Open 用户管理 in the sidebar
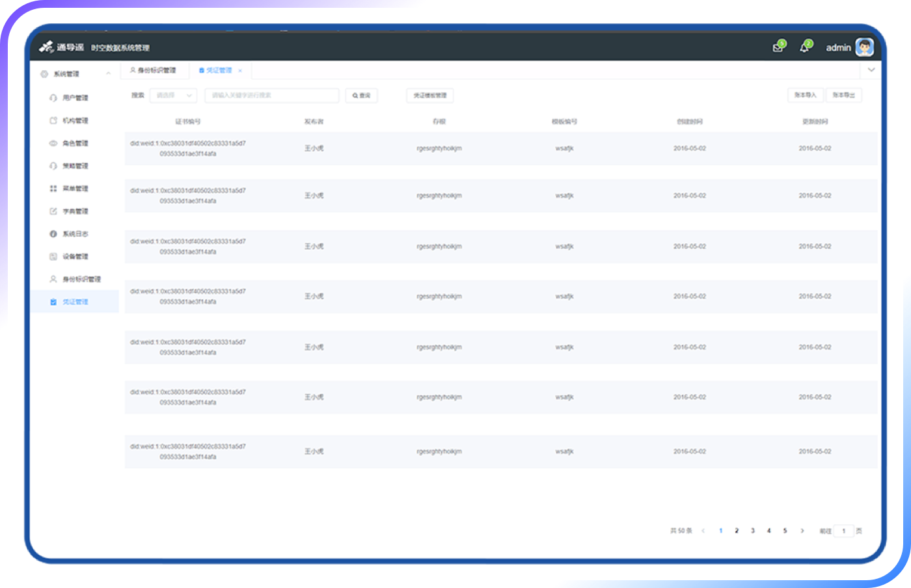 pyautogui.click(x=75, y=98)
